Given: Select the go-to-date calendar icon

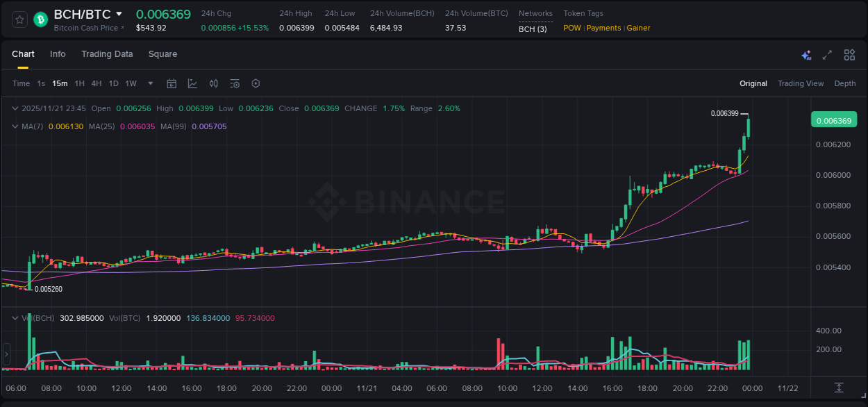Looking at the screenshot, I should pyautogui.click(x=172, y=83).
